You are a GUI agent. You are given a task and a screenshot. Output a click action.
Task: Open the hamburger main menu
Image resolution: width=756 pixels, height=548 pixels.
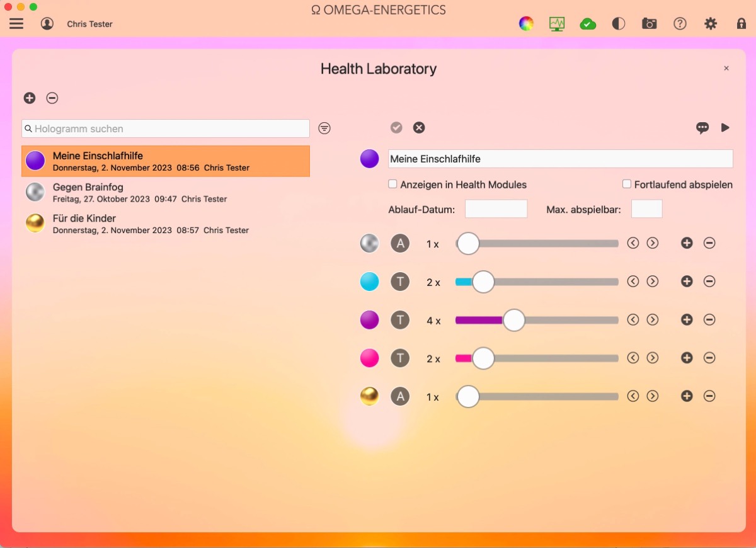tap(16, 24)
